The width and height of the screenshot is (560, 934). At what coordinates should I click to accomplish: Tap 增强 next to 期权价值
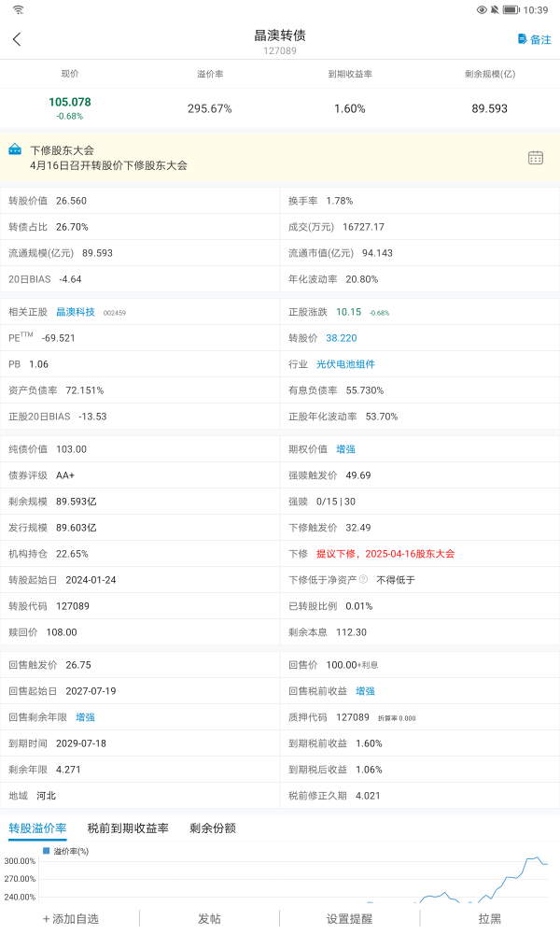345,449
